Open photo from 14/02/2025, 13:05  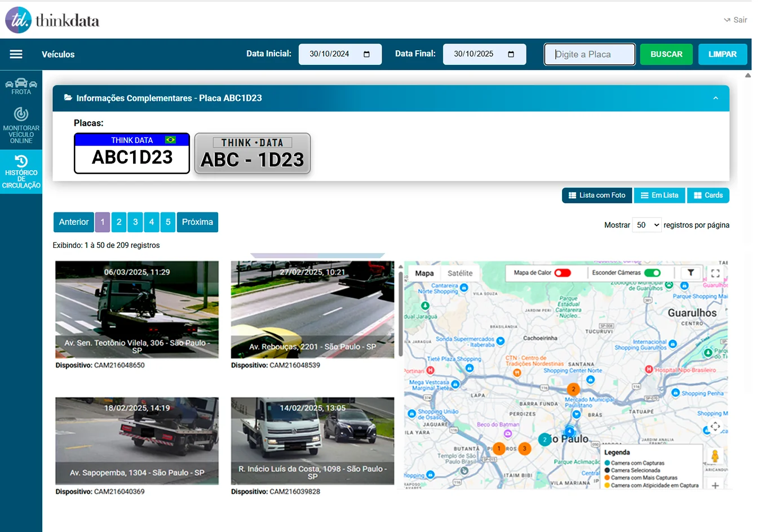coord(312,441)
